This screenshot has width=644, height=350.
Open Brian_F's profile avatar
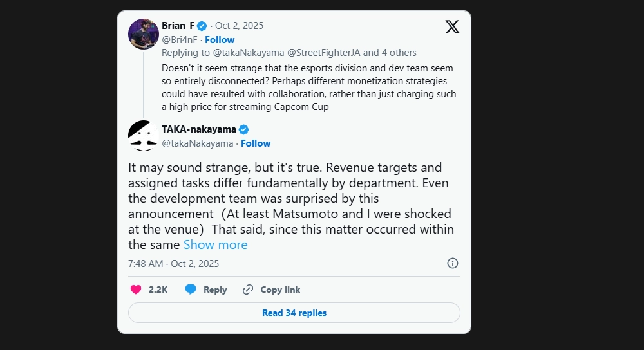click(x=144, y=33)
